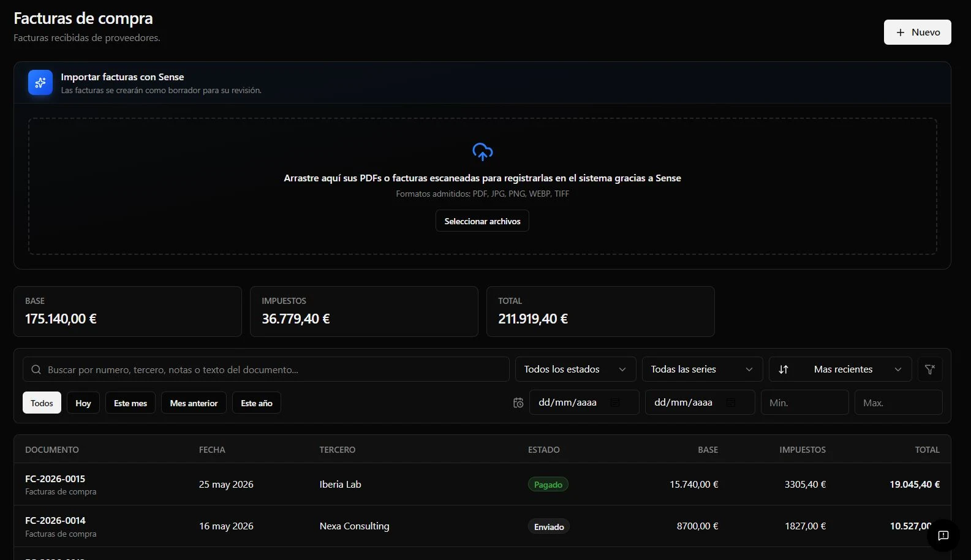Click Seleccionar archivos button
The image size is (971, 560).
[482, 221]
